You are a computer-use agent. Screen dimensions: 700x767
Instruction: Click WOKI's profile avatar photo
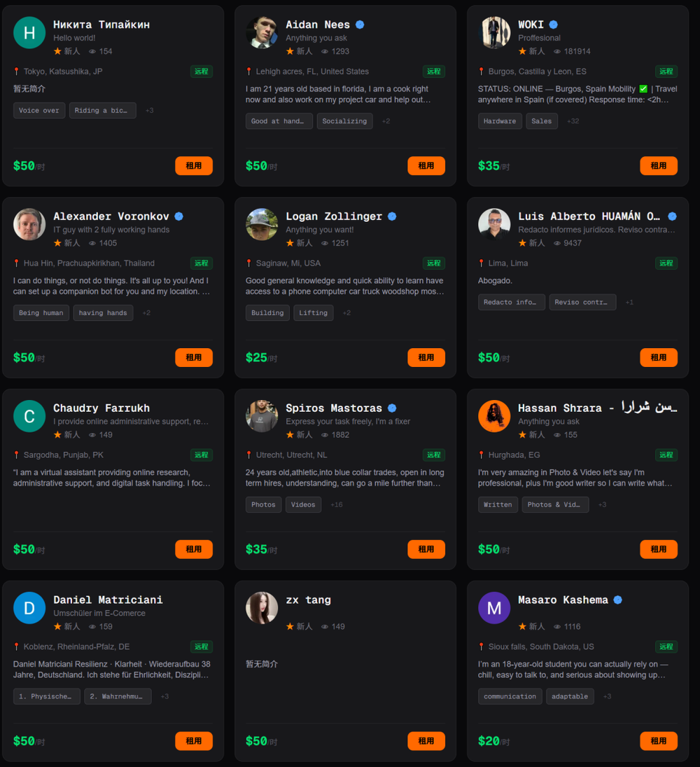pos(494,32)
